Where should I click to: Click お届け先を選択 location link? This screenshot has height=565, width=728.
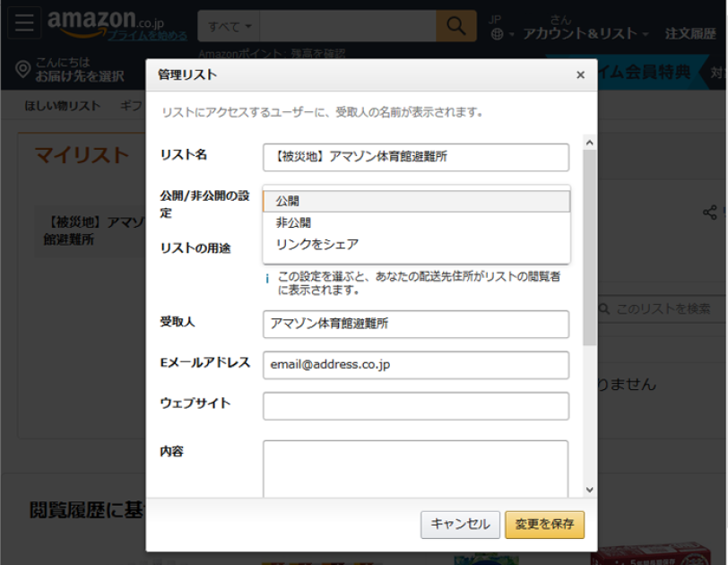(x=80, y=75)
